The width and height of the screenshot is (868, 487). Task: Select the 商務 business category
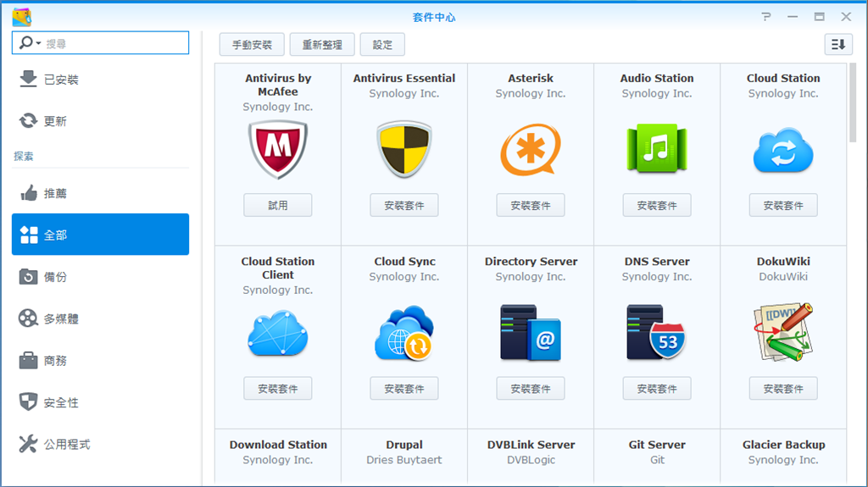pyautogui.click(x=100, y=361)
